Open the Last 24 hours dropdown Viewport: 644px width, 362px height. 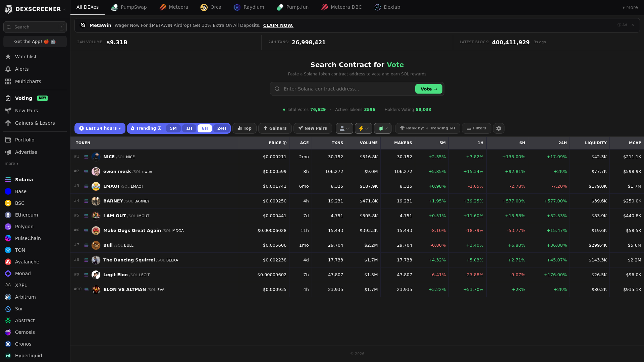click(x=100, y=128)
